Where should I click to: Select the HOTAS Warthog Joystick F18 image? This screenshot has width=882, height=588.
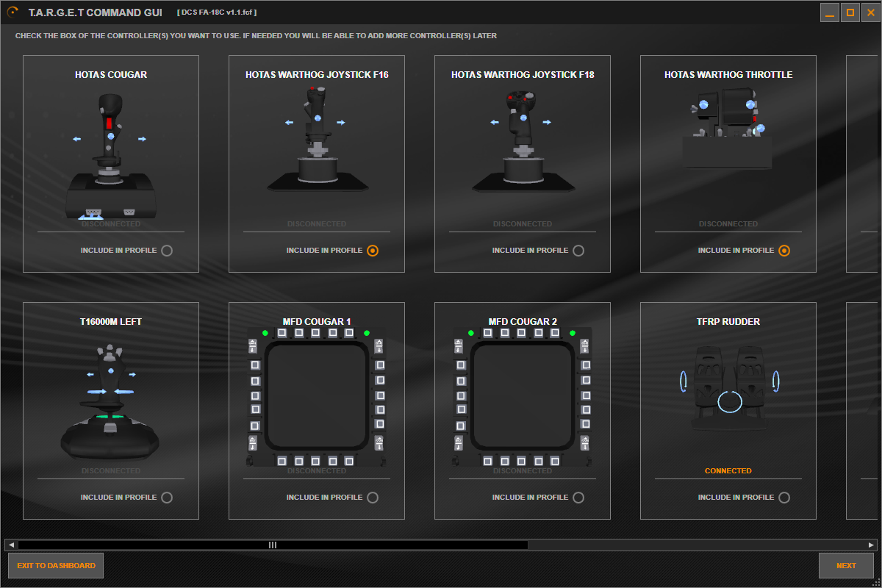523,141
